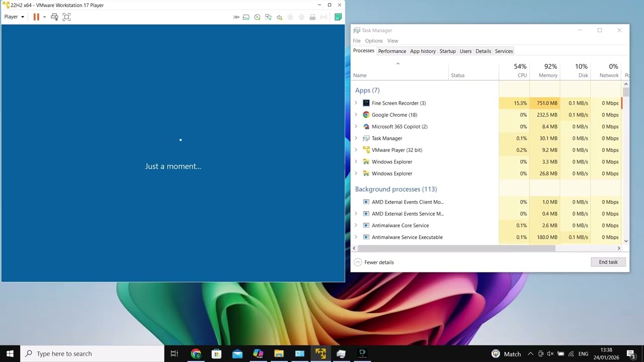This screenshot has height=362, width=644.
Task: Collapse view with Fewer details
Action: 374,262
